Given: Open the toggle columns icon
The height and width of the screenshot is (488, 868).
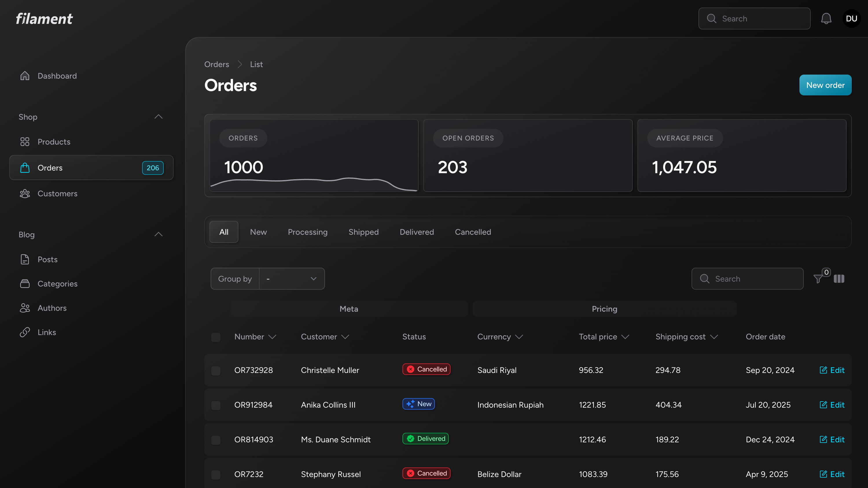Looking at the screenshot, I should point(839,279).
